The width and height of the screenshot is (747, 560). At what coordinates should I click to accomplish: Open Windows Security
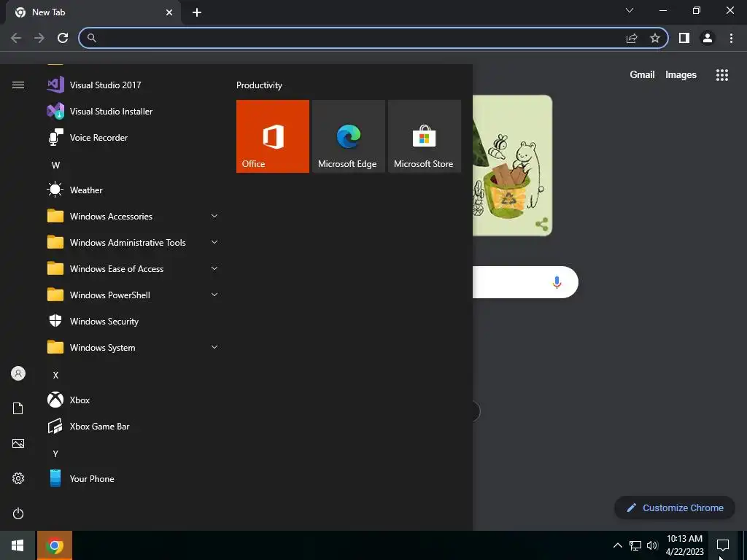(133, 322)
